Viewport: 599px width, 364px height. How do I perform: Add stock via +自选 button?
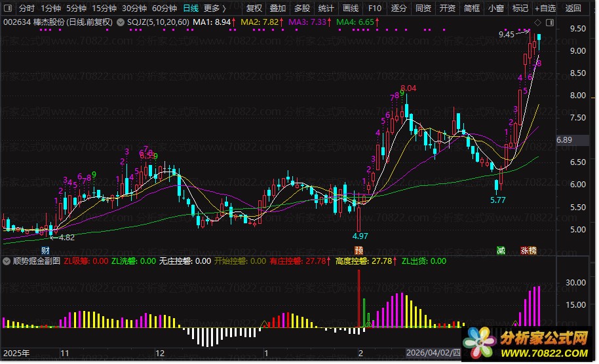click(x=545, y=8)
